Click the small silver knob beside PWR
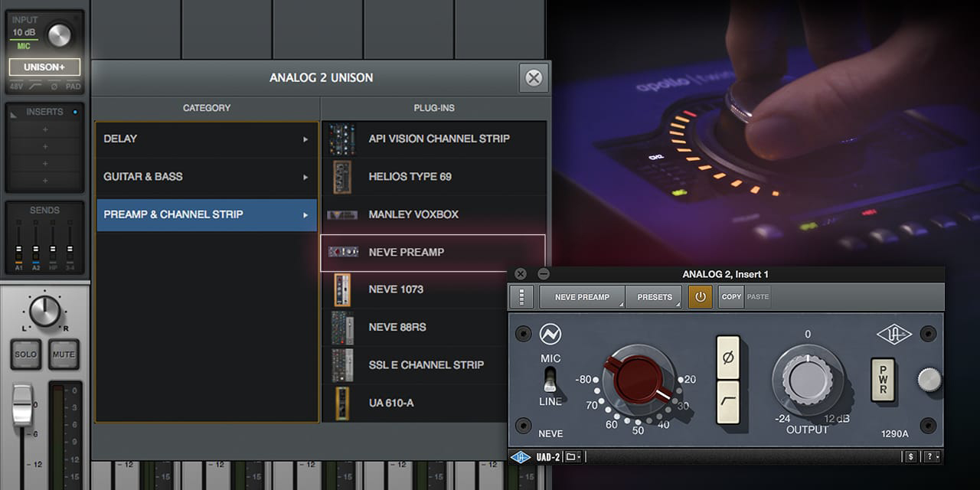 (929, 380)
